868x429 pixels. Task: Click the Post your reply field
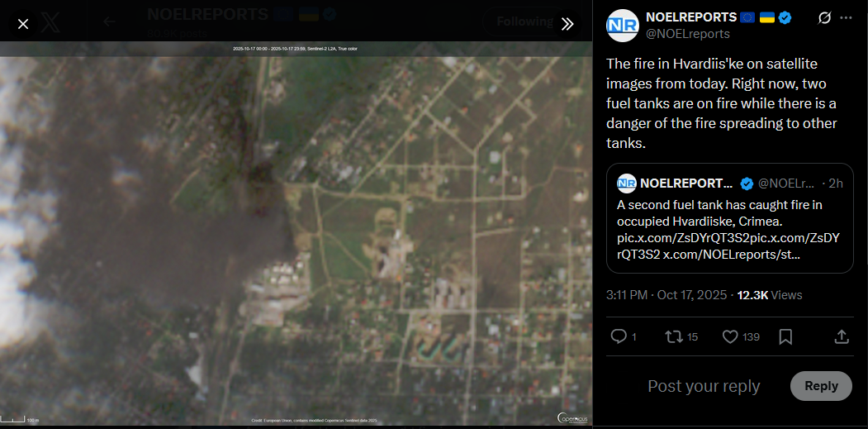click(704, 386)
